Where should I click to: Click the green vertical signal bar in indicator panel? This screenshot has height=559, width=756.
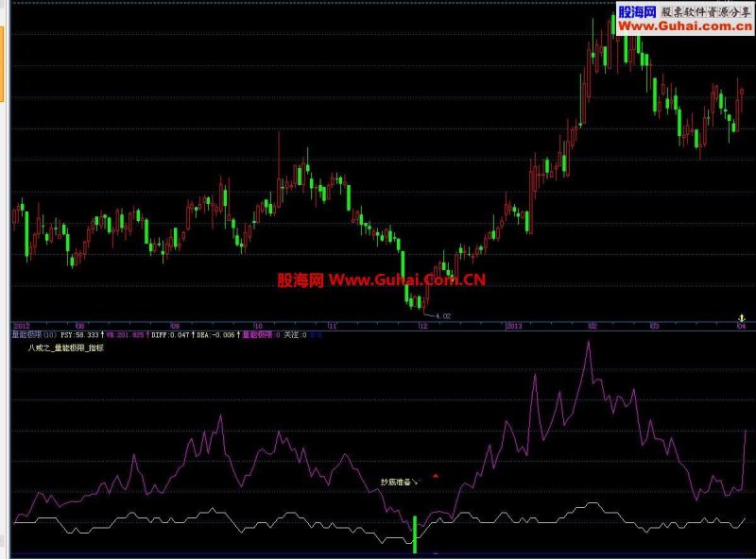click(415, 534)
